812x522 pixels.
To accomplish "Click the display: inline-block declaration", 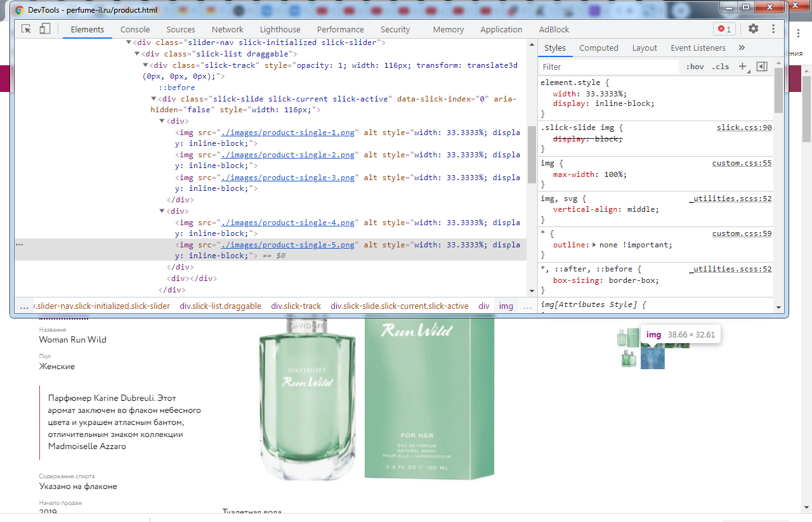I will pos(604,103).
